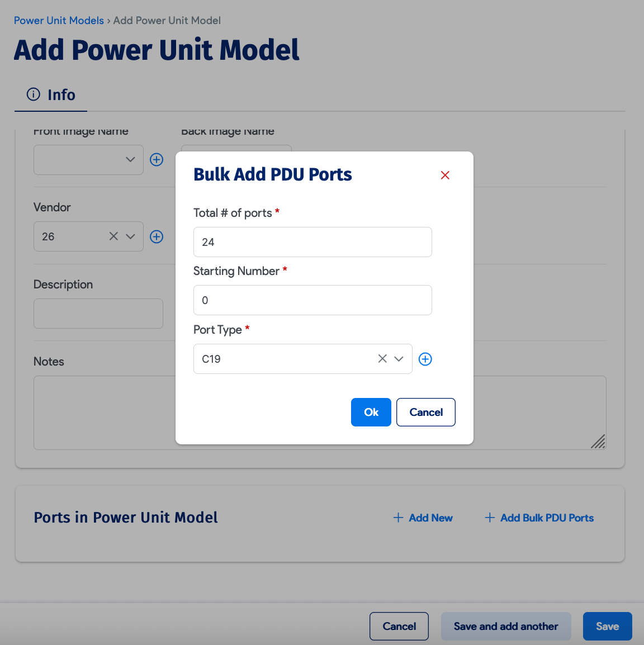Open the Port Type dropdown
Viewport: 644px width, 645px height.
[399, 359]
